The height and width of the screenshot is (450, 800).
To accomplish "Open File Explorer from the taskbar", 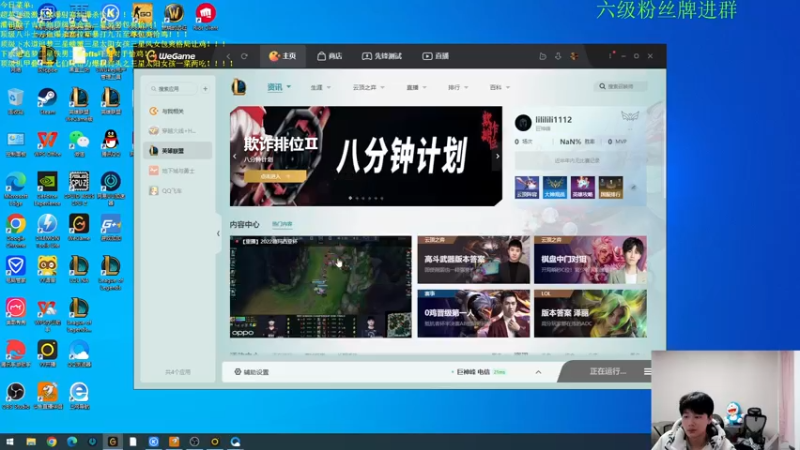I will 31,441.
